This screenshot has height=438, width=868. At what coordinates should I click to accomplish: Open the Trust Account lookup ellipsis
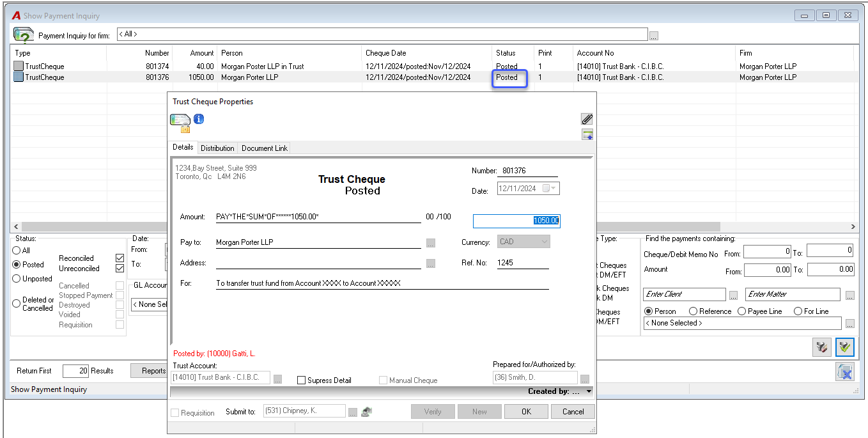277,379
